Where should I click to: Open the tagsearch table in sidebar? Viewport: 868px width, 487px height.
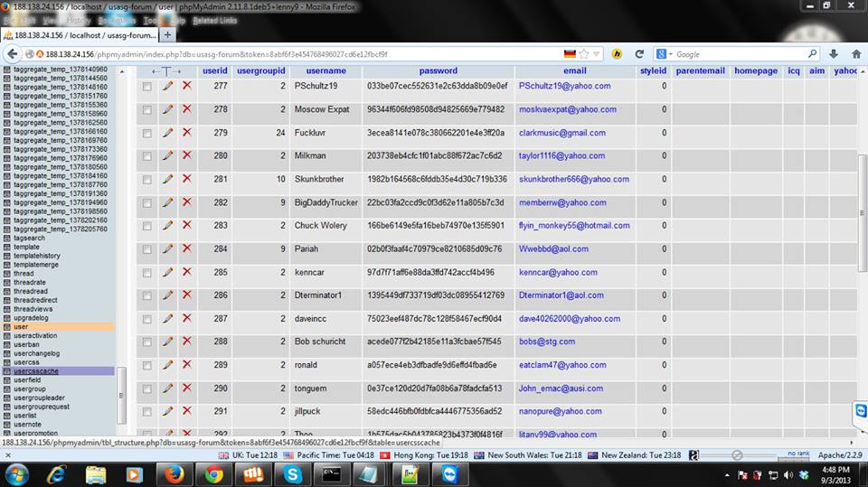point(29,238)
